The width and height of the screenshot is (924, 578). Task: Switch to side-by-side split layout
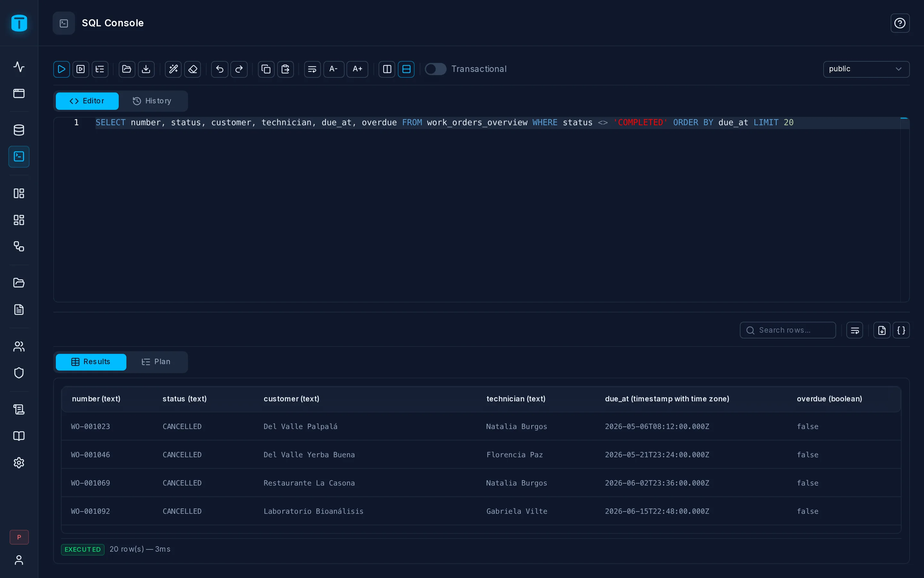tap(387, 69)
